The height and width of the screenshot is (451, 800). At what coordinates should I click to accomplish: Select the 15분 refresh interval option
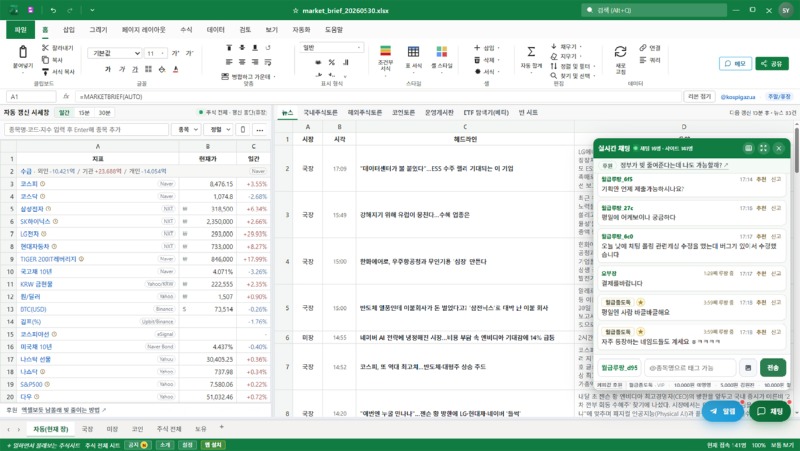84,112
